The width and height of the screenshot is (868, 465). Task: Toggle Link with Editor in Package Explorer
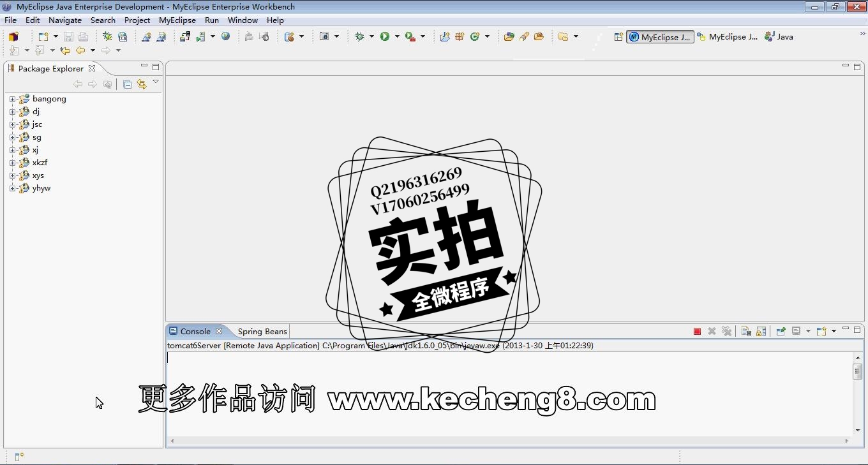142,84
